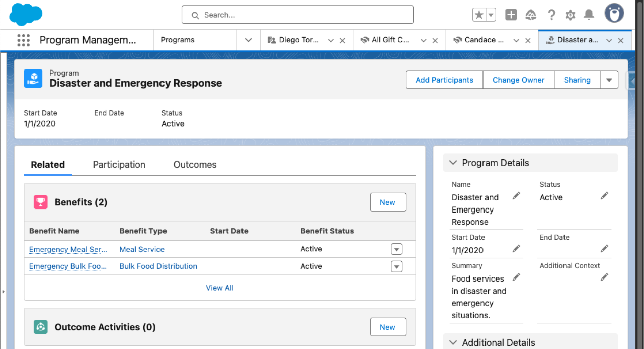This screenshot has height=349, width=644.
Task: Click the Add Participants button
Action: coord(444,80)
